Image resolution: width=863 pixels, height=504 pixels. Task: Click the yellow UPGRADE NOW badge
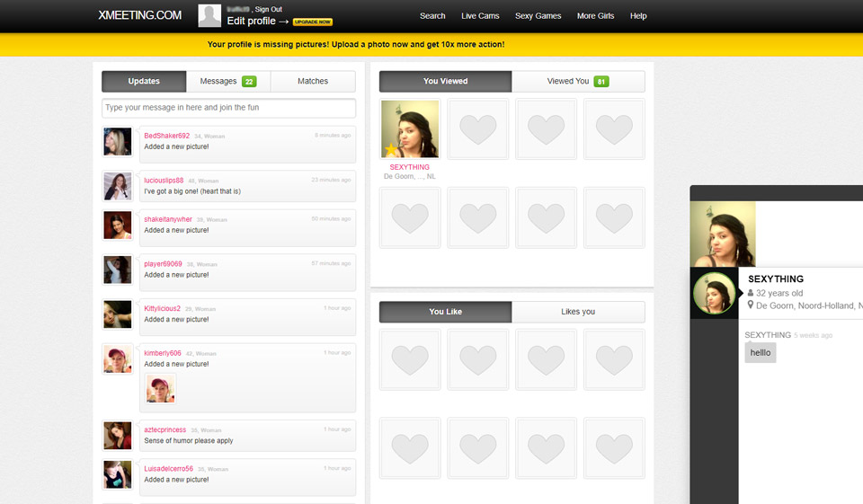(313, 22)
